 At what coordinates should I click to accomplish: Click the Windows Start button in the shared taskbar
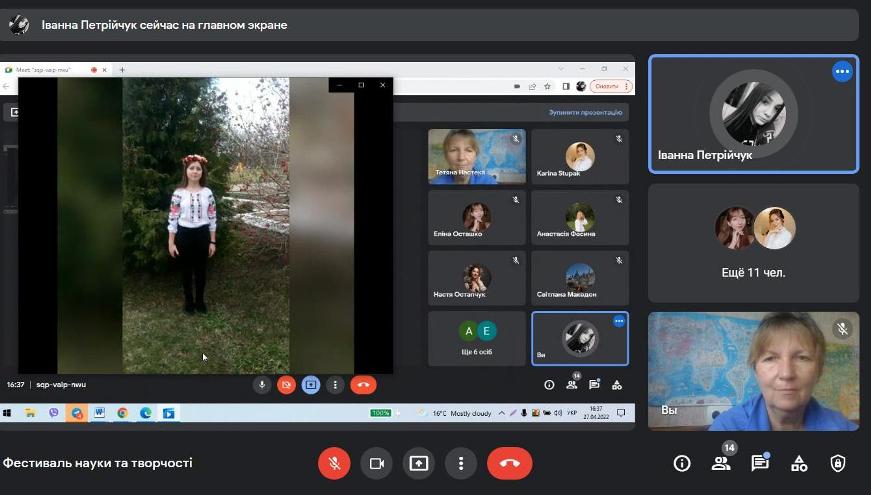coord(7,412)
